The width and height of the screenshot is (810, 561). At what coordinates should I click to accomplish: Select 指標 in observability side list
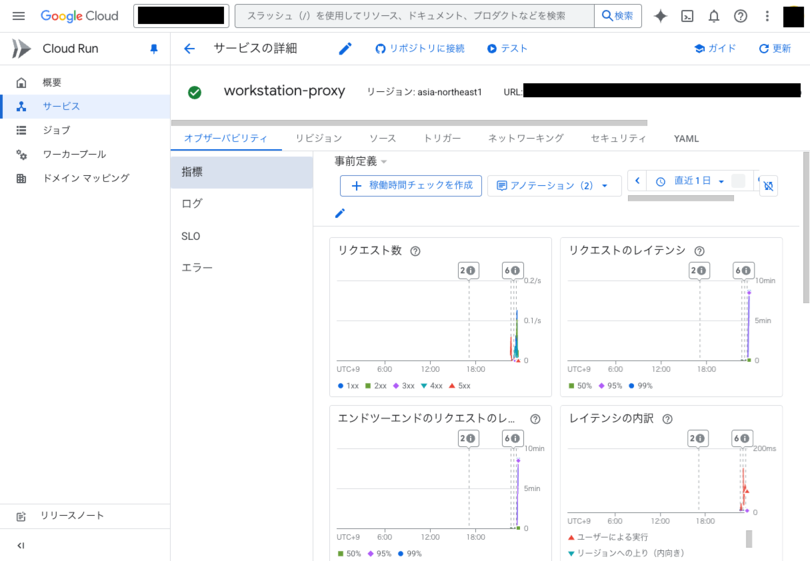tap(242, 173)
